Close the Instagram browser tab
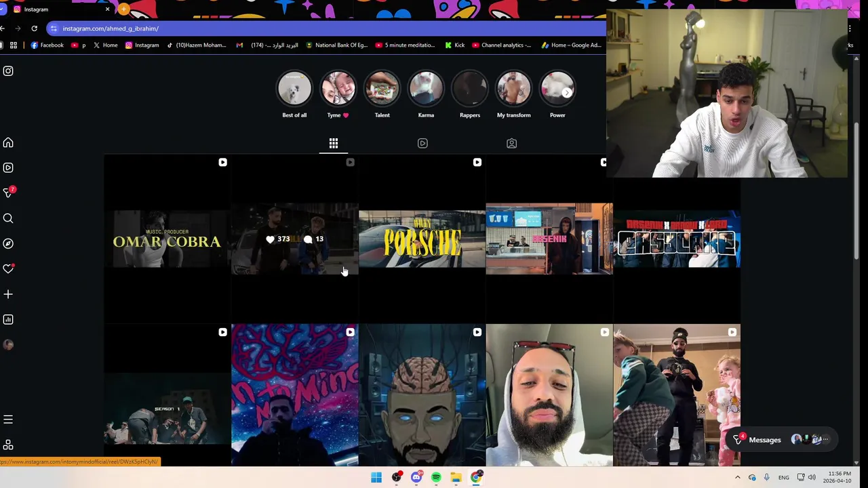 pos(107,9)
